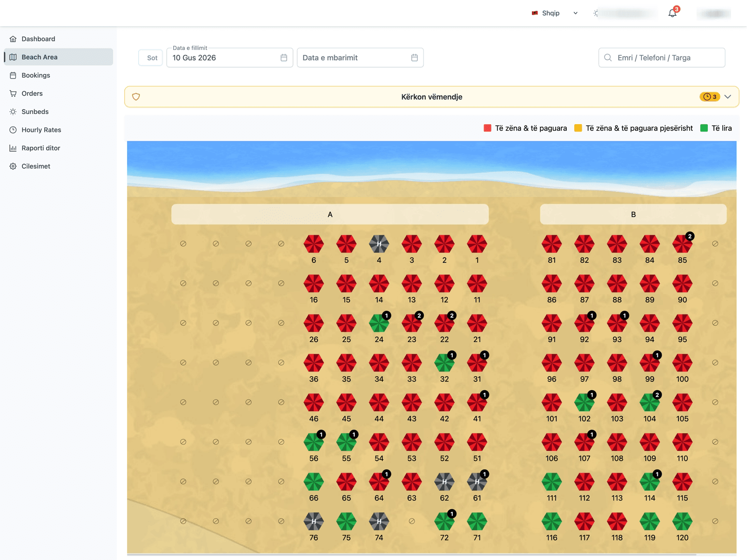
Task: Focus the Emri / Telefoni / Targa search
Action: coord(662,58)
